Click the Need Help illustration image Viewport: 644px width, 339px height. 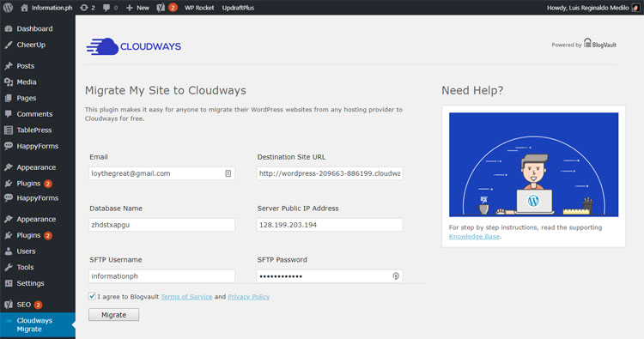533,165
